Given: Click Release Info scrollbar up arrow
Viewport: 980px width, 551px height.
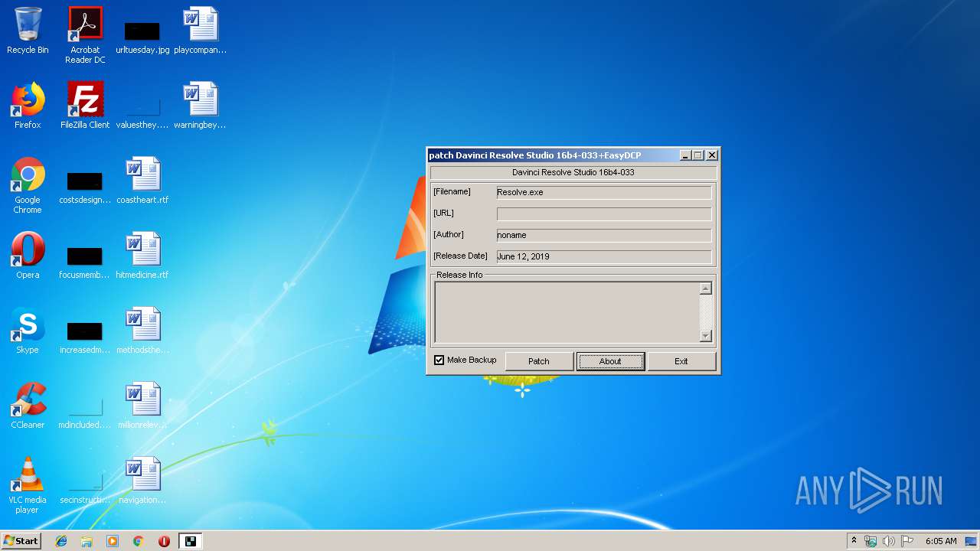Looking at the screenshot, I should pos(706,289).
